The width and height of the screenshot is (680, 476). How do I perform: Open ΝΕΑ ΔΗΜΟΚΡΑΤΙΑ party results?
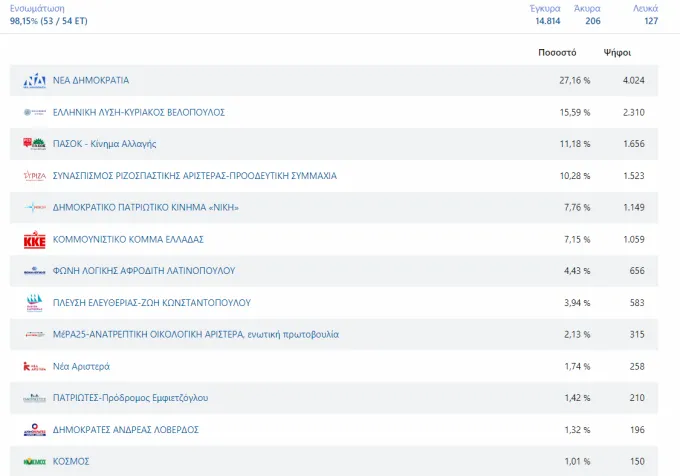pos(91,80)
